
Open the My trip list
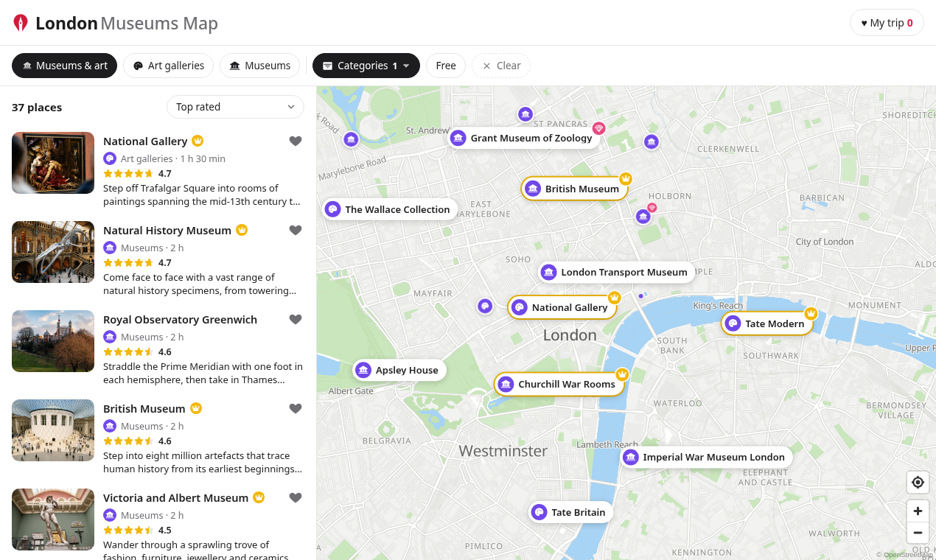click(x=887, y=23)
